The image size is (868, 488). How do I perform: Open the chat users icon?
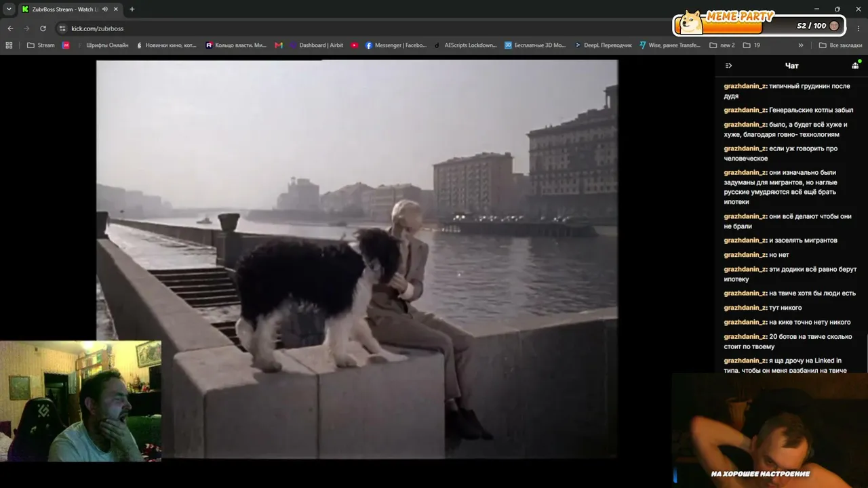click(856, 66)
